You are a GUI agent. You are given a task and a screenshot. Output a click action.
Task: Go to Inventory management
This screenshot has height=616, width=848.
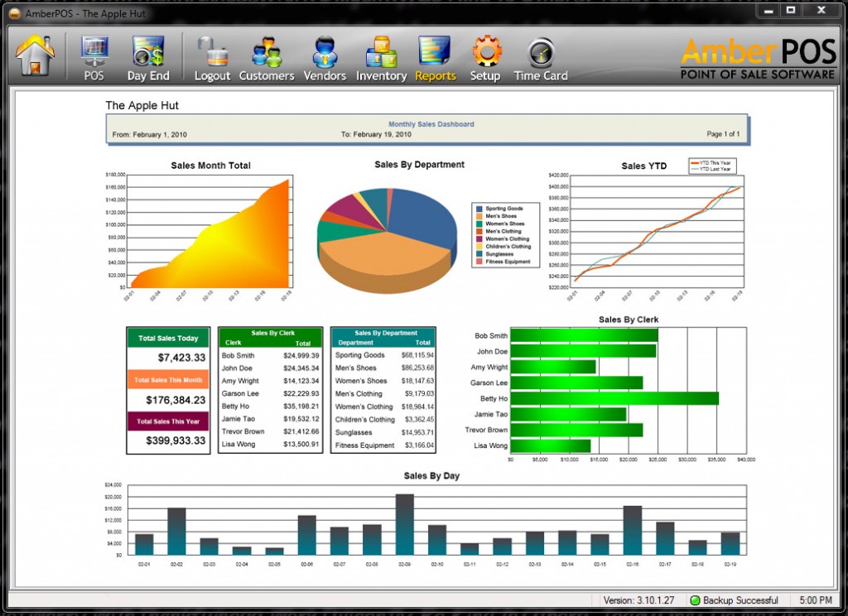click(x=381, y=57)
